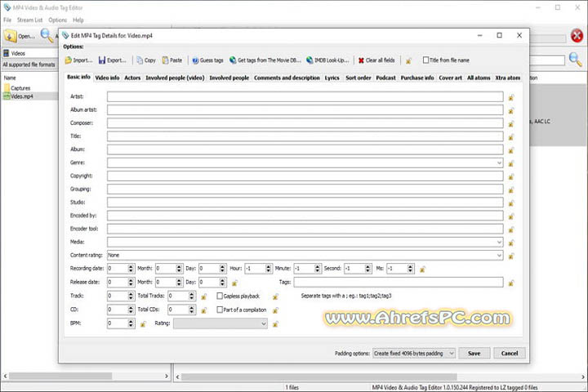This screenshot has height=392, width=588.
Task: Toggle lock icon beside Encoder tool field
Action: click(510, 229)
